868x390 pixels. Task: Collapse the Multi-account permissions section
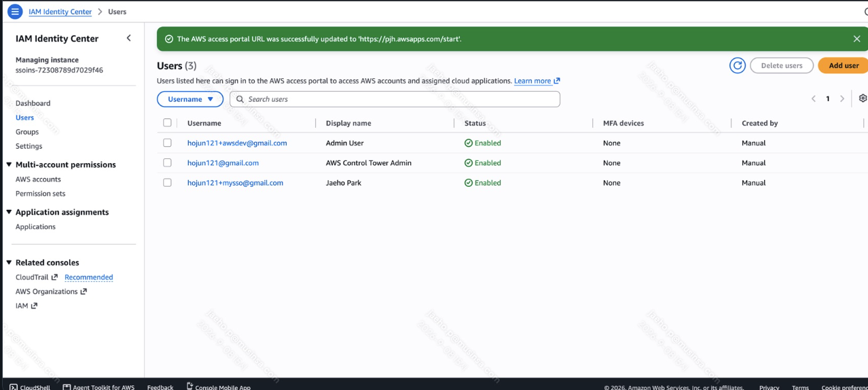pos(10,164)
